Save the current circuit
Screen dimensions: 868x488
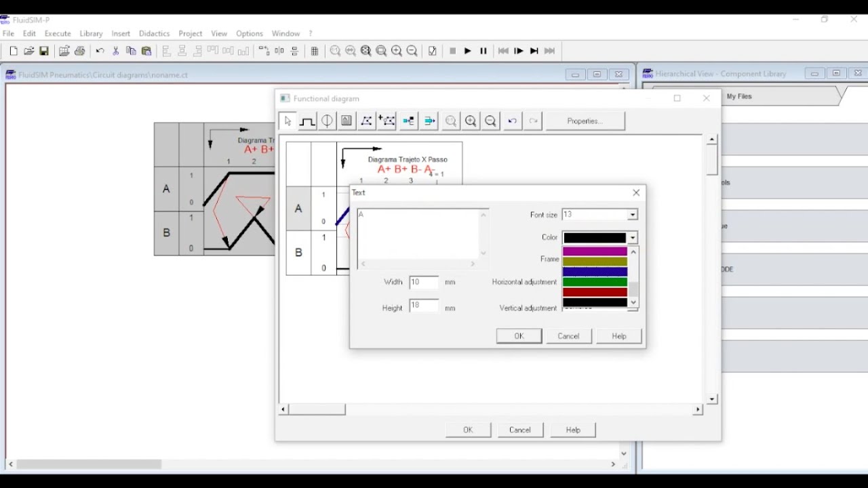click(x=44, y=51)
